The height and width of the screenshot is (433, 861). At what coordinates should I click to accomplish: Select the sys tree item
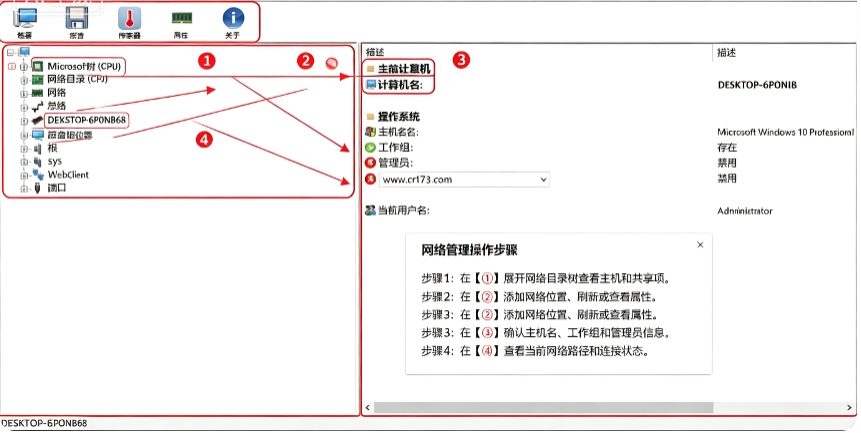pyautogui.click(x=54, y=161)
